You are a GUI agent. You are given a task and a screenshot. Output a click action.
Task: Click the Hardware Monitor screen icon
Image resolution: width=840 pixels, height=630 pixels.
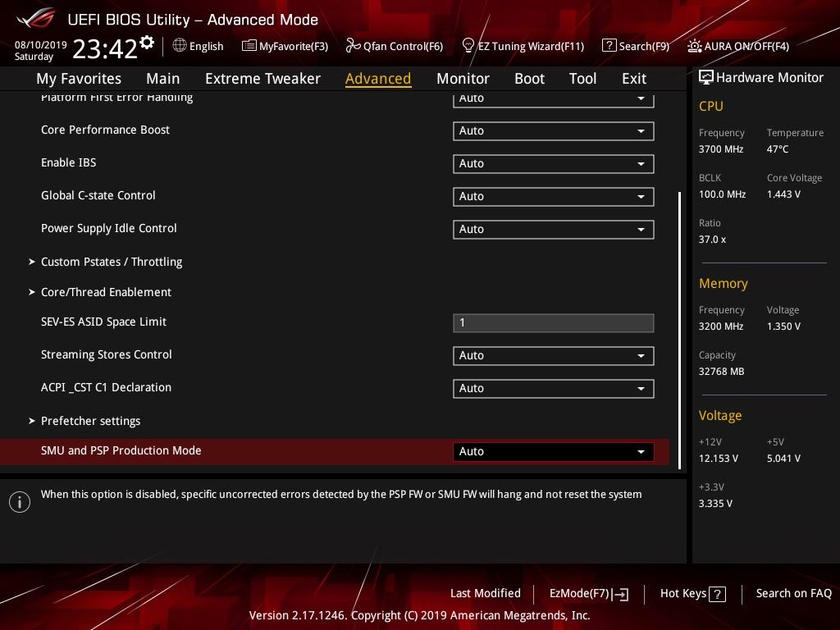706,78
